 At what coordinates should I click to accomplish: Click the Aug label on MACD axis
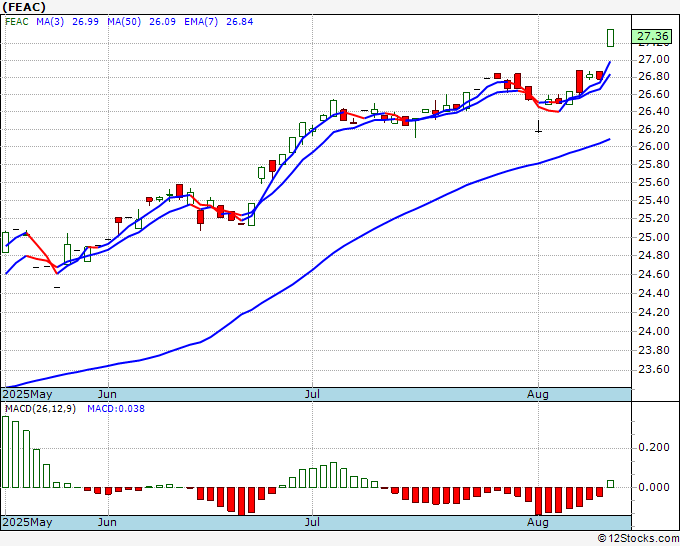click(538, 522)
